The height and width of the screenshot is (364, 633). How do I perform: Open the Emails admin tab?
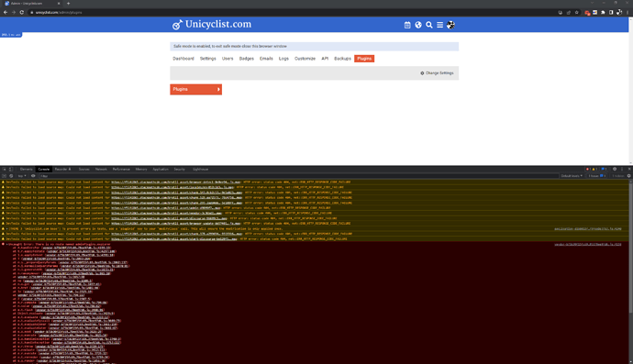point(266,59)
